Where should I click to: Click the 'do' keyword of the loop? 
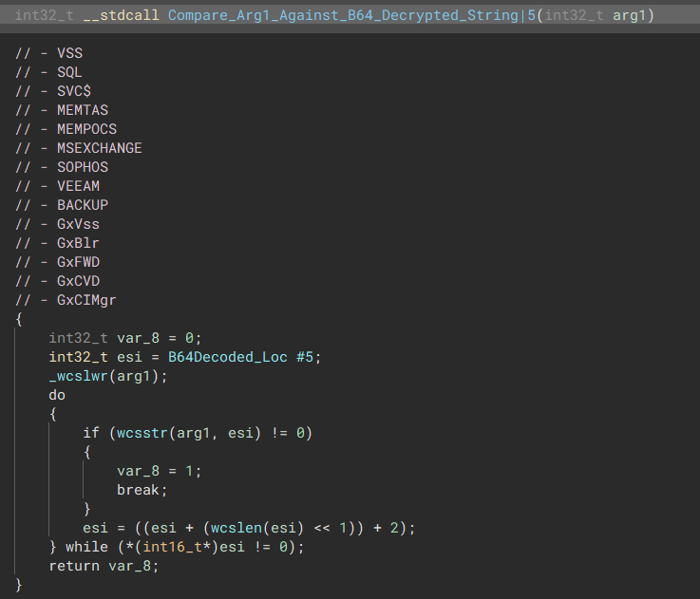57,395
